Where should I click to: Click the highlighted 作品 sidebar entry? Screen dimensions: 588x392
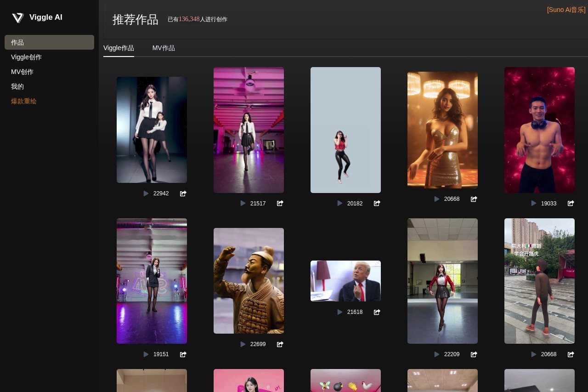[17, 42]
